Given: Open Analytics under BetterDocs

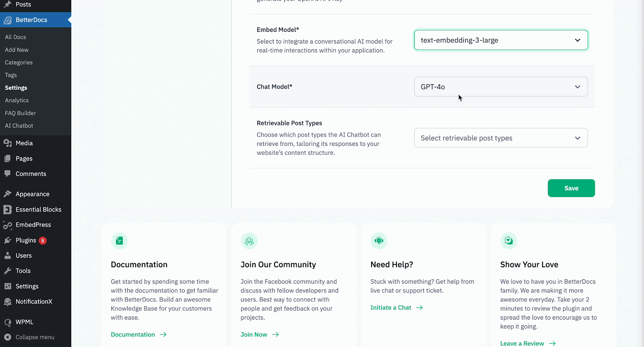Looking at the screenshot, I should [17, 100].
